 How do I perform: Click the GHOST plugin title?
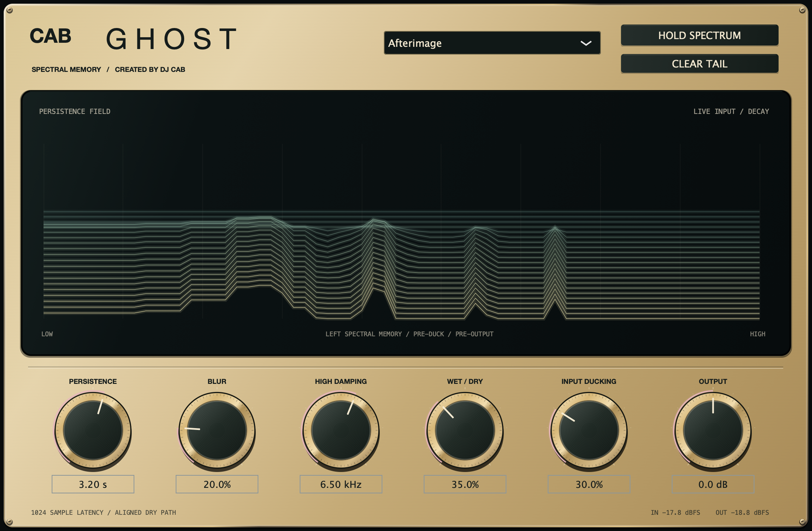172,39
